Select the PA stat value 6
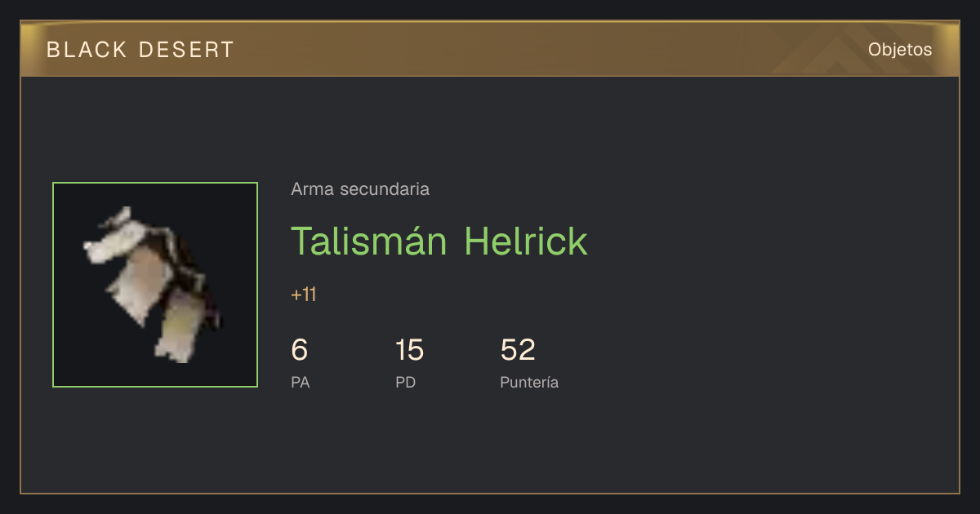 click(300, 350)
